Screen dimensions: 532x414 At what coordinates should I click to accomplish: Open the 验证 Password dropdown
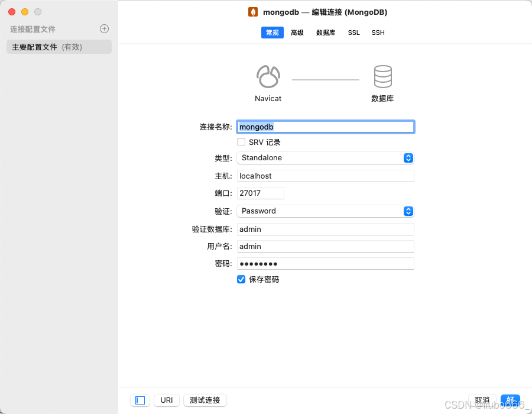click(325, 211)
